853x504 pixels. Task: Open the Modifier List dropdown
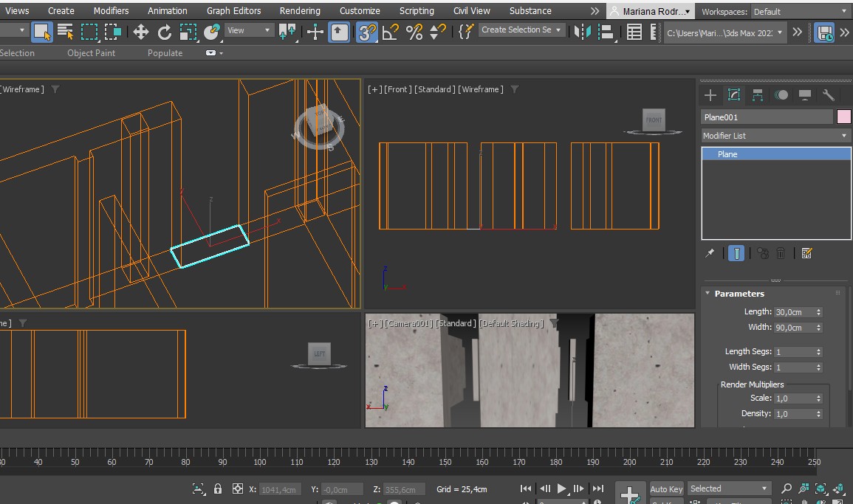(x=775, y=136)
